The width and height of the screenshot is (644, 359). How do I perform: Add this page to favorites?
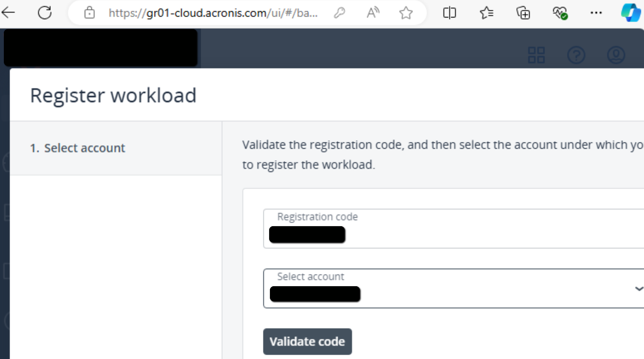click(406, 13)
